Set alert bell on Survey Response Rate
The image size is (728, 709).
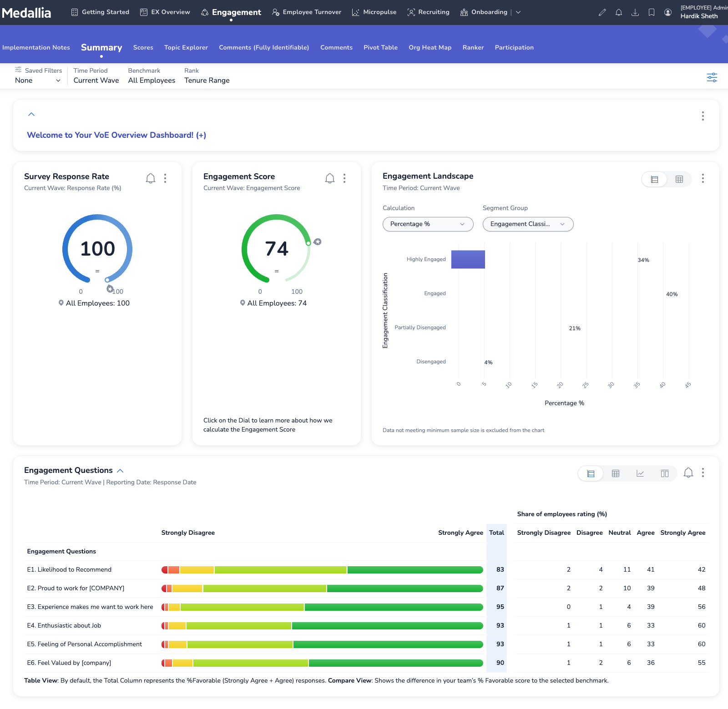(151, 178)
